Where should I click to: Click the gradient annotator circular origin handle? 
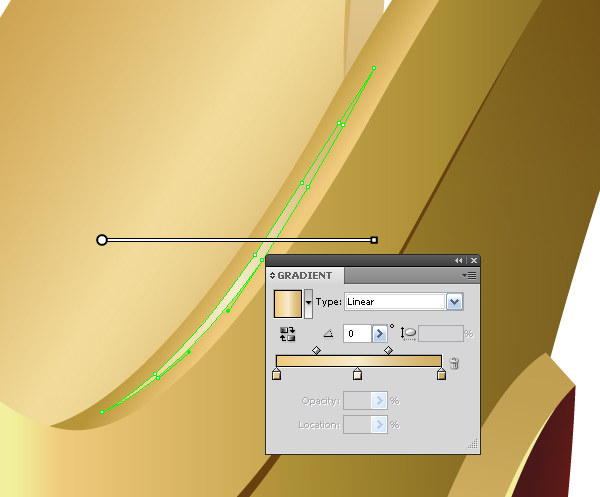click(102, 240)
